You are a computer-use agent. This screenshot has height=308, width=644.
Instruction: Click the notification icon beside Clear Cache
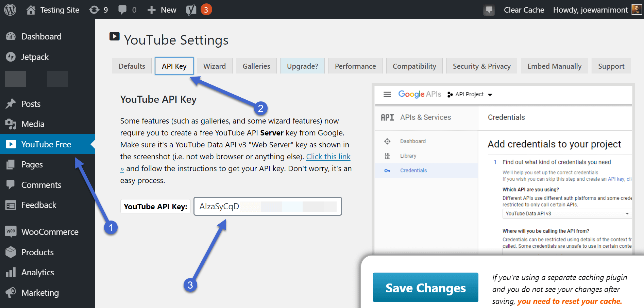point(489,10)
